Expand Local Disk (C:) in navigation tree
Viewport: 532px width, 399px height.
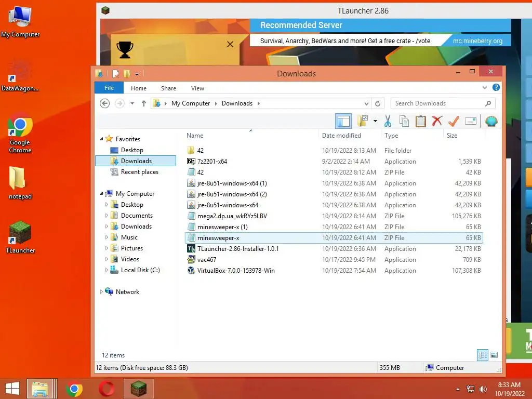[x=106, y=270]
